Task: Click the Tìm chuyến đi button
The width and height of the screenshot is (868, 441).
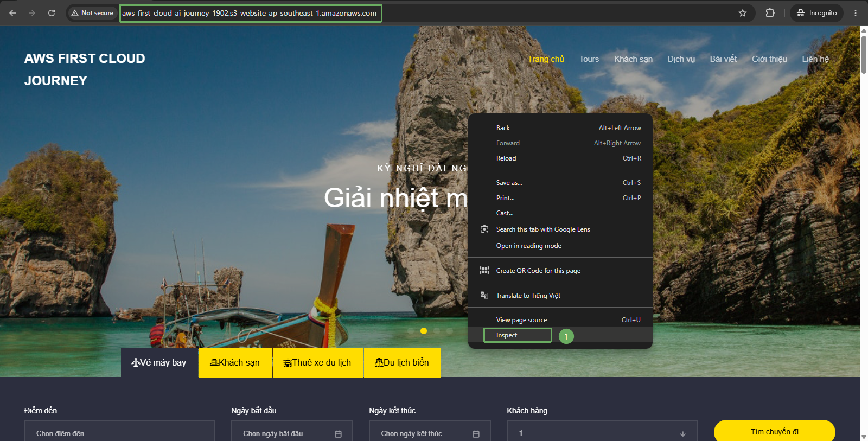Action: coord(774,431)
